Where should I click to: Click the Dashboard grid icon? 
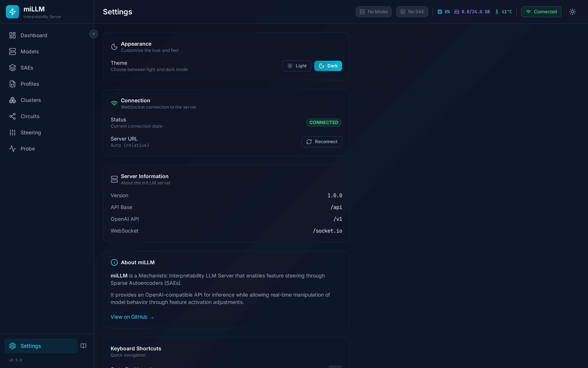(x=12, y=35)
